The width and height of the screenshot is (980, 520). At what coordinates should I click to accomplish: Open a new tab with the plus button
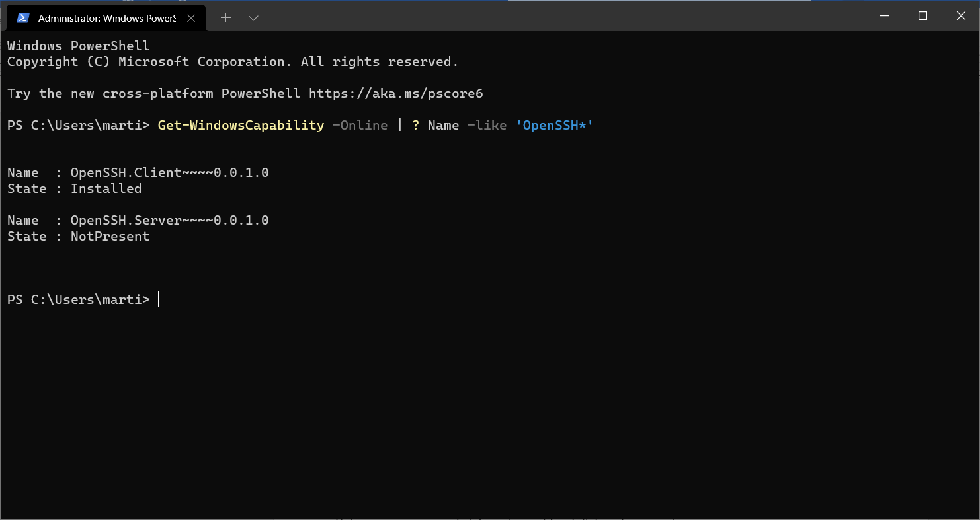(225, 18)
